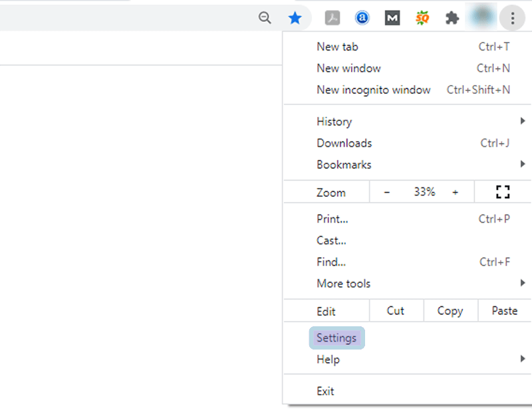Open the PDF viewer extension icon
The image size is (532, 414).
(x=332, y=18)
